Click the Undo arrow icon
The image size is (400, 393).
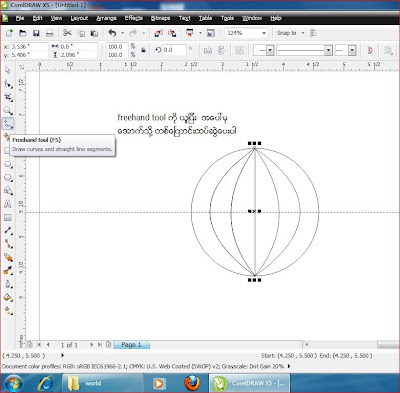click(x=112, y=33)
